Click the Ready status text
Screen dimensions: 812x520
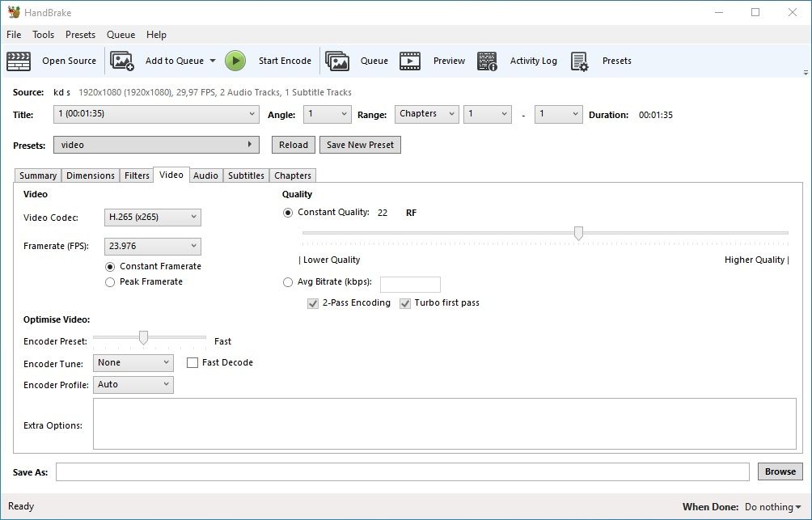pyautogui.click(x=21, y=506)
